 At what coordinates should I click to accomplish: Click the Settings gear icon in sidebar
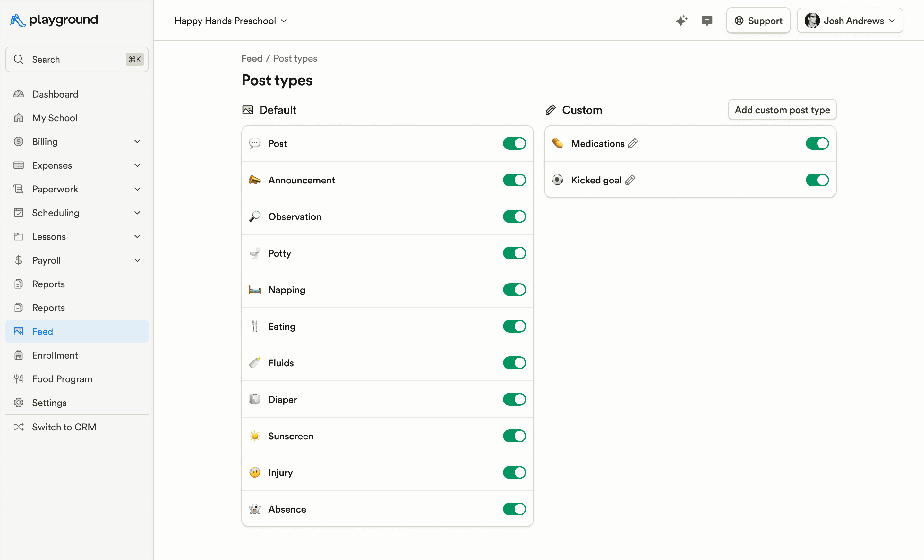(19, 403)
